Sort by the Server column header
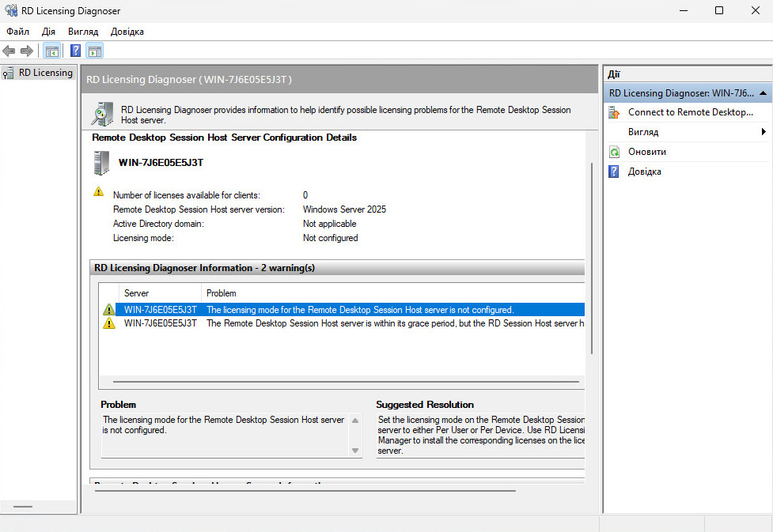Screen dimensions: 773x532 [x=161, y=293]
